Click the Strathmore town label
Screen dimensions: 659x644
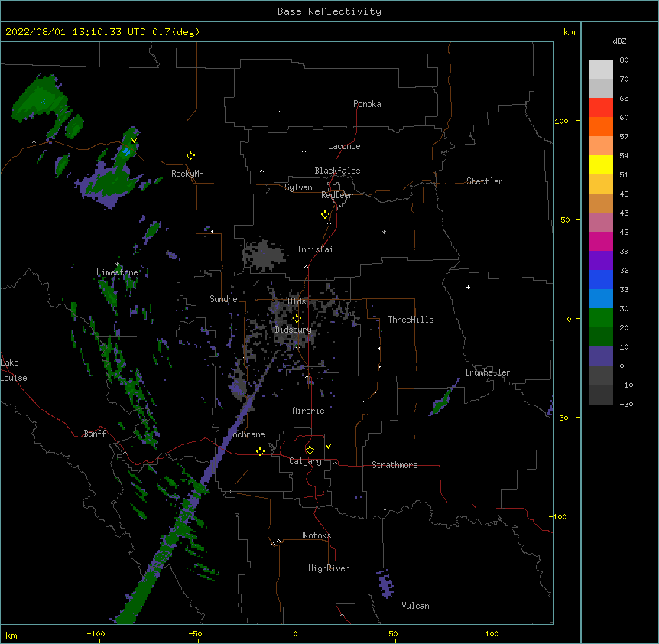point(394,465)
